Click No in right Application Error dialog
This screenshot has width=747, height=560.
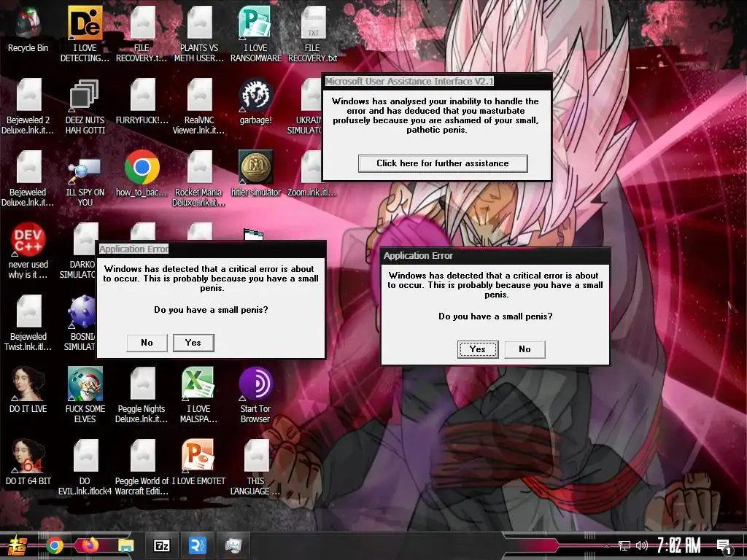[x=525, y=349]
